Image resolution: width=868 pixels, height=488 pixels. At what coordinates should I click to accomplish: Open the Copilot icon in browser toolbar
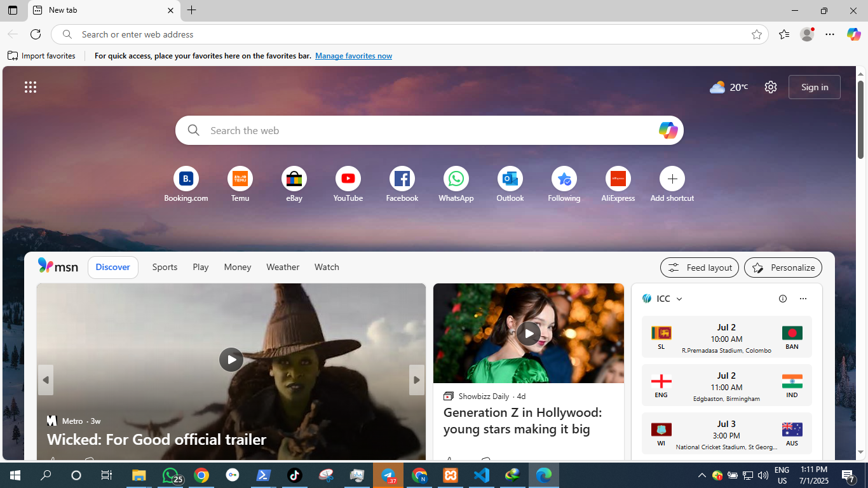tap(853, 34)
